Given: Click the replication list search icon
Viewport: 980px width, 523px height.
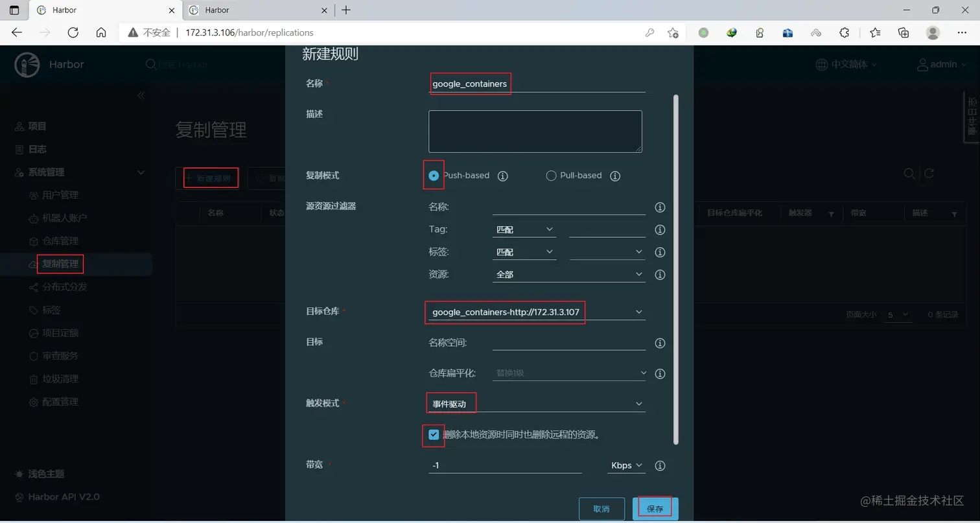Looking at the screenshot, I should (909, 173).
